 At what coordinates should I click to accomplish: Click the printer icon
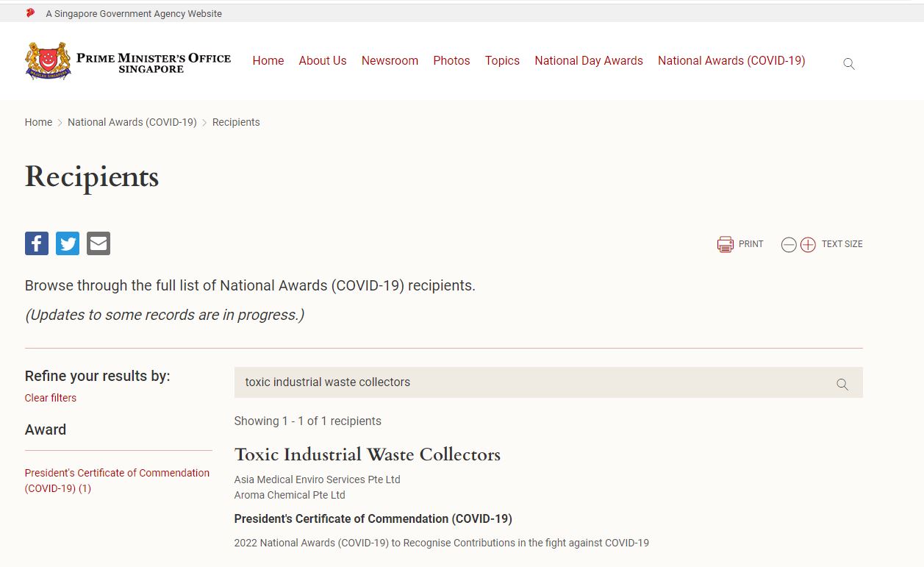tap(726, 244)
